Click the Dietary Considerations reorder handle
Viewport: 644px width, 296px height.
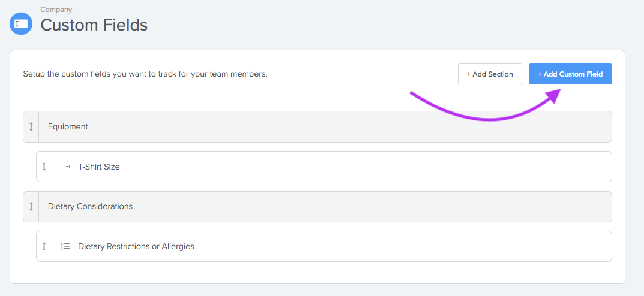(x=31, y=207)
